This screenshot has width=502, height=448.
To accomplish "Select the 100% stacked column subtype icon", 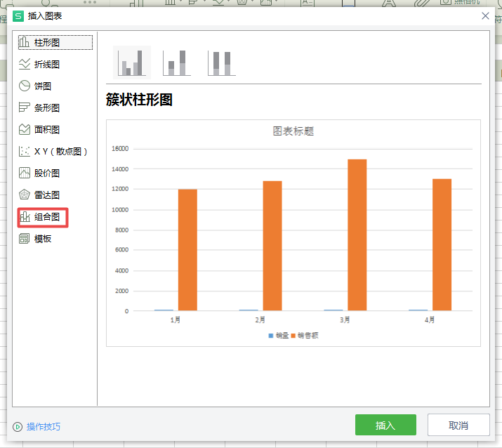I will point(220,62).
